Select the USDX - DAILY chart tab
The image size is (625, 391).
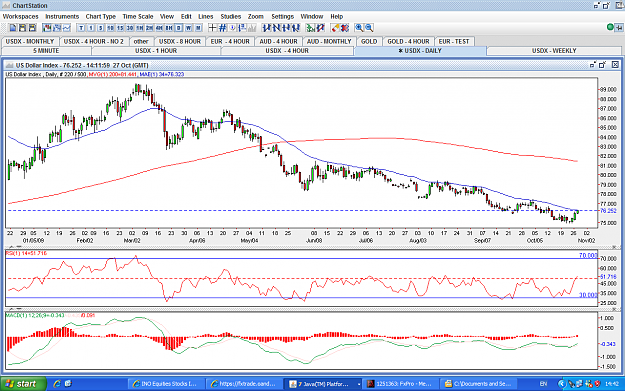420,51
